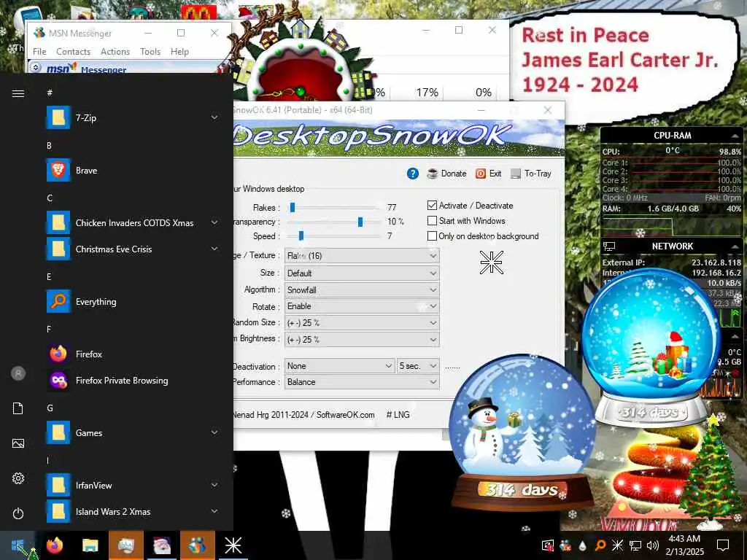
Task: Switch to MSN Messenger on the taskbar
Action: (x=197, y=545)
